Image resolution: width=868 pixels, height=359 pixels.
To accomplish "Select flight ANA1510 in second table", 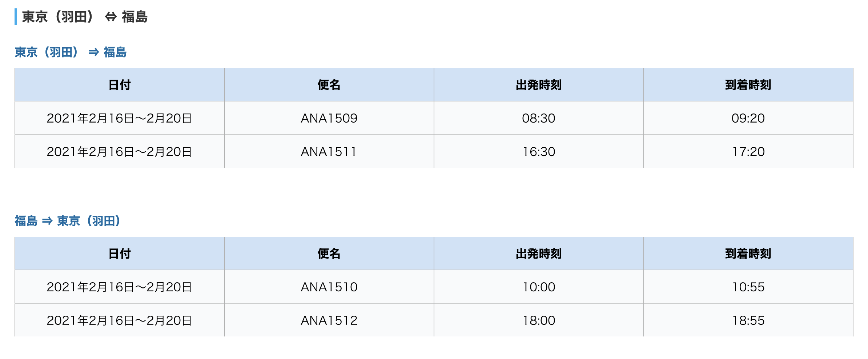I will click(x=329, y=287).
